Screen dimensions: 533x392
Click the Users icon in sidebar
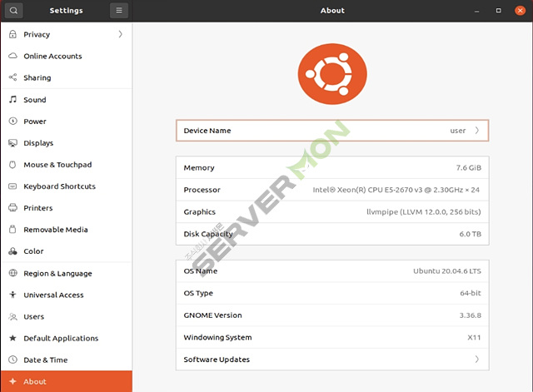pyautogui.click(x=12, y=316)
